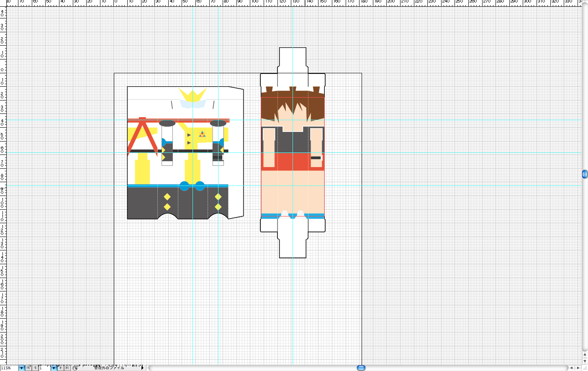Select the yellow crown shape on the box artwork
The height and width of the screenshot is (371, 588).
point(193,95)
